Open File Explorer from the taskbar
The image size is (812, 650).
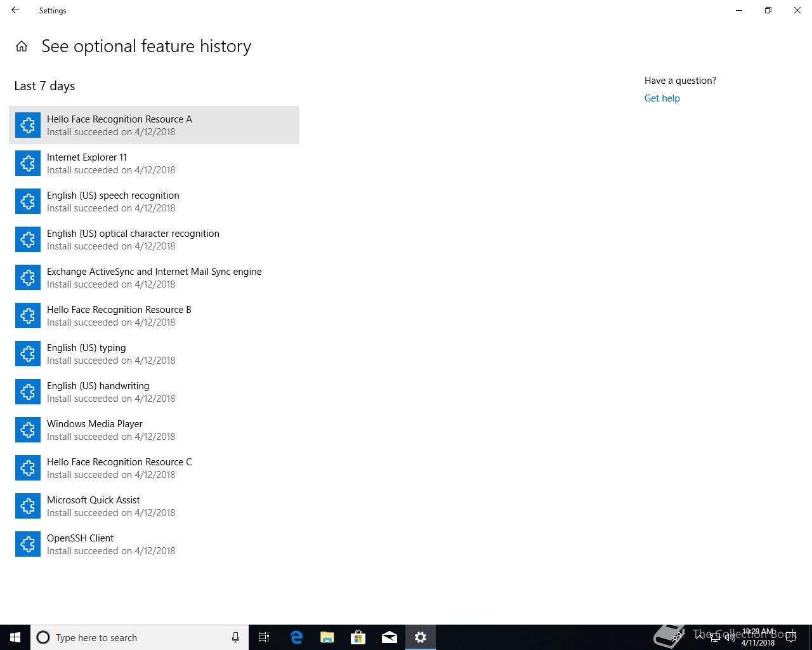tap(327, 637)
